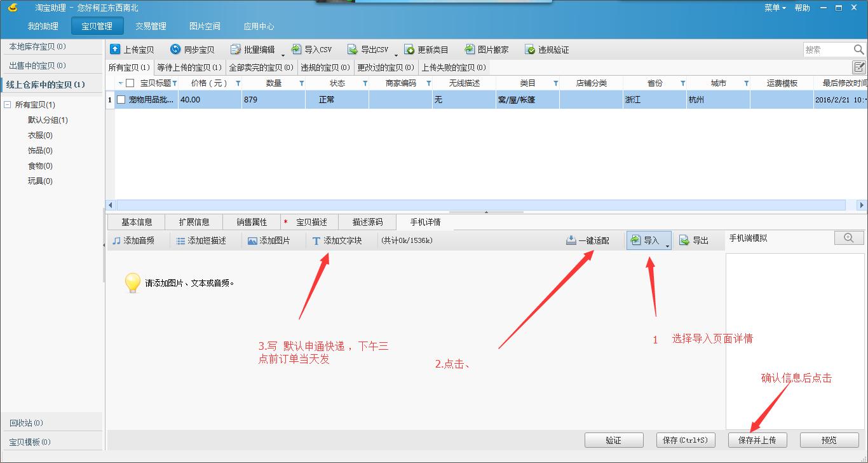Toggle the select-all checkbox in table header

(129, 83)
